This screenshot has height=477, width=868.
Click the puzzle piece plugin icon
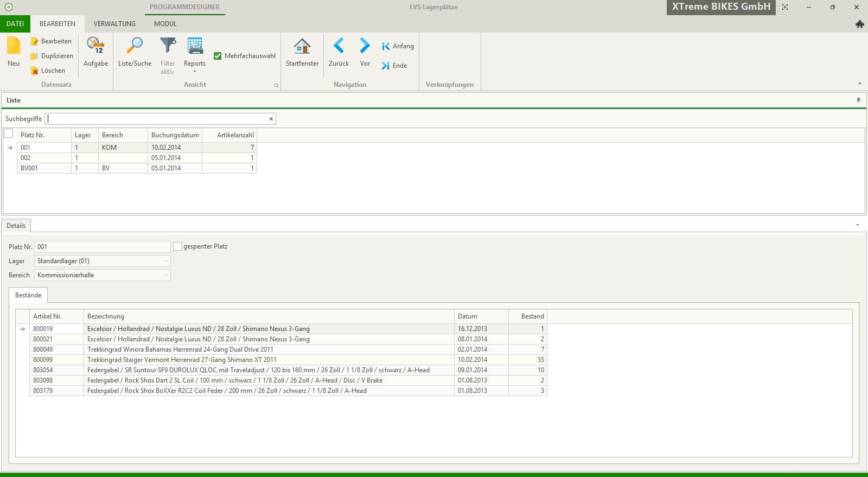[859, 24]
